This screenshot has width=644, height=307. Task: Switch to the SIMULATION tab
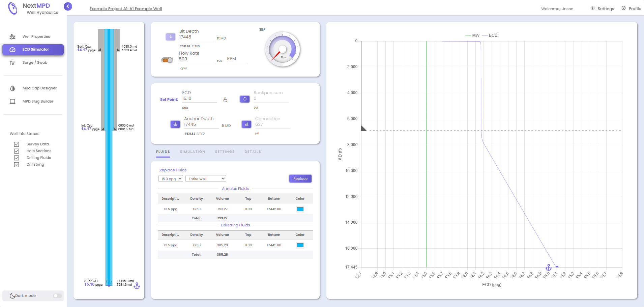pos(193,151)
